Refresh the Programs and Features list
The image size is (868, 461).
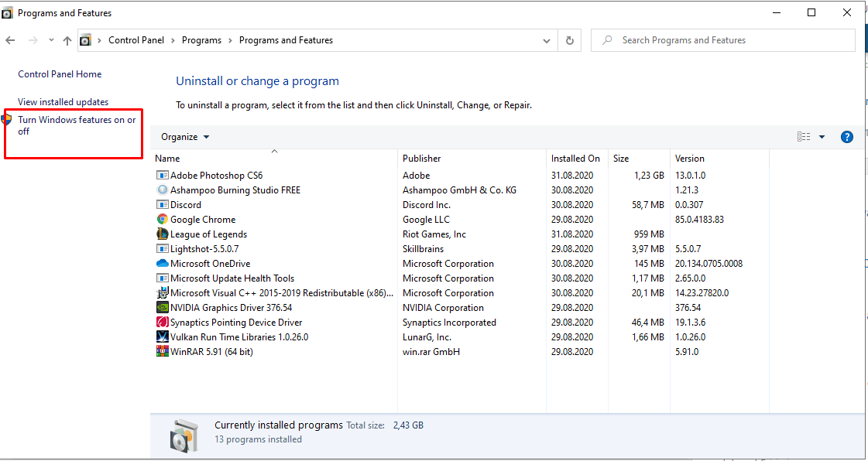click(x=571, y=40)
